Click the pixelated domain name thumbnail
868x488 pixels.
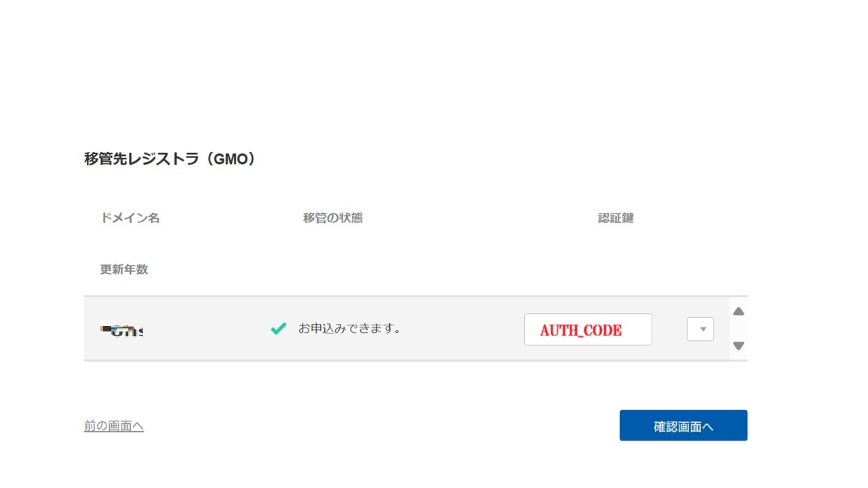pyautogui.click(x=122, y=331)
